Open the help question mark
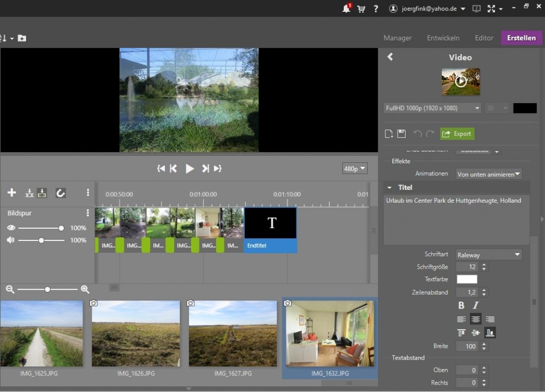Viewport: 545px width, 392px height. [376, 9]
